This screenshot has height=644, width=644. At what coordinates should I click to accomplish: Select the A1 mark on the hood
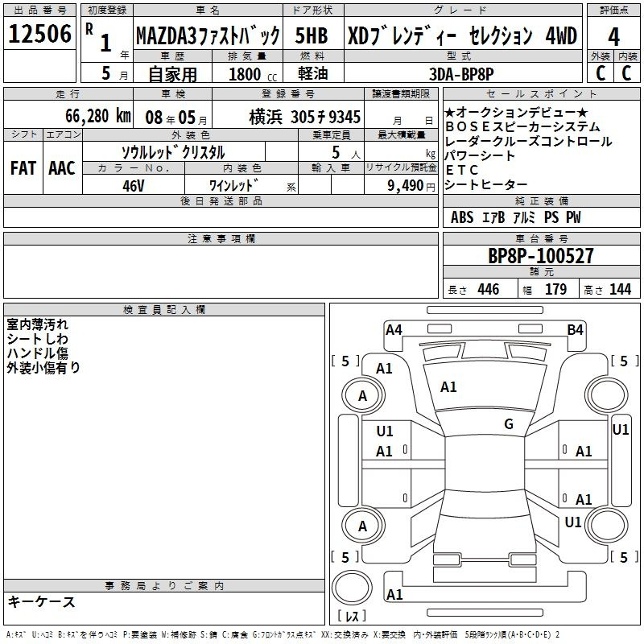[448, 387]
